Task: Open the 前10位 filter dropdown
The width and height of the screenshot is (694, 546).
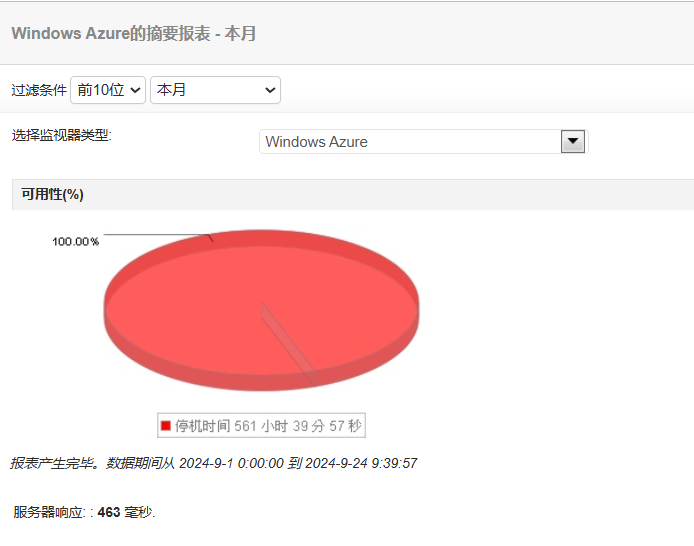Action: (x=108, y=90)
